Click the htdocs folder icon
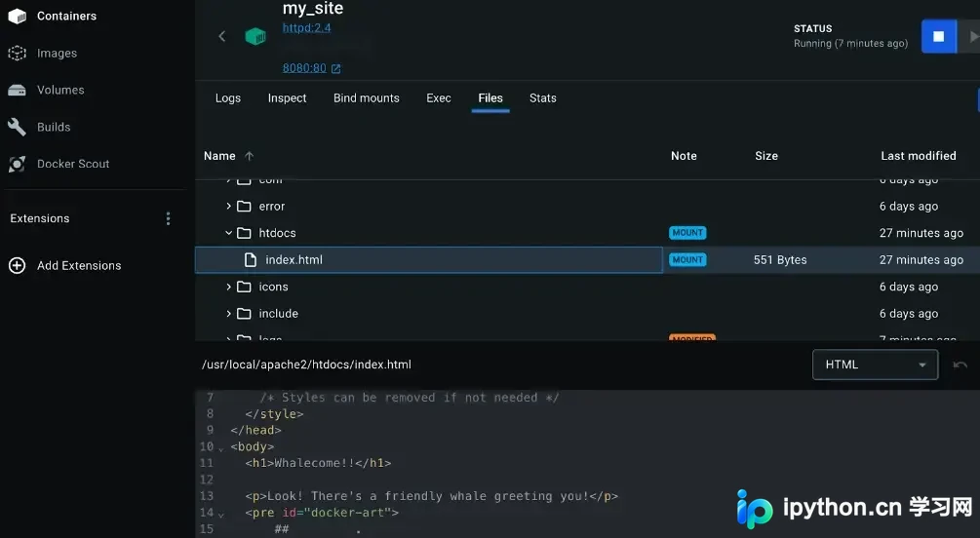Viewport: 980px width, 538px height. coord(244,233)
